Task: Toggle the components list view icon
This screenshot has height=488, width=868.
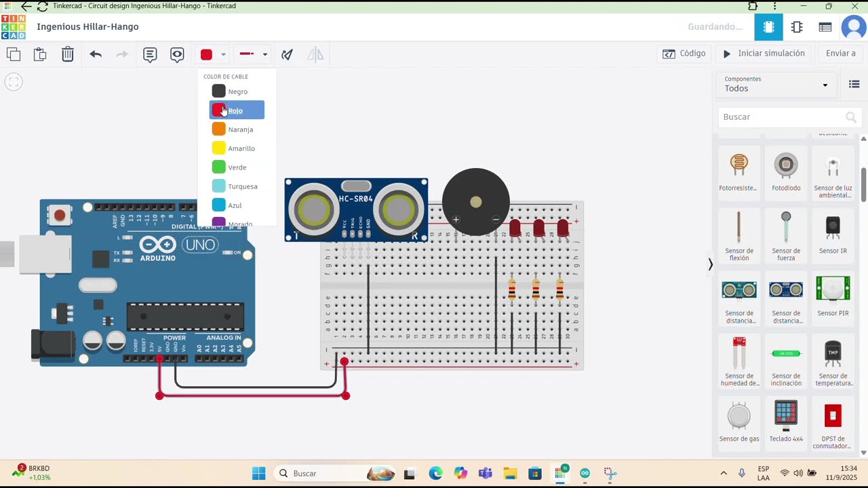Action: point(854,84)
